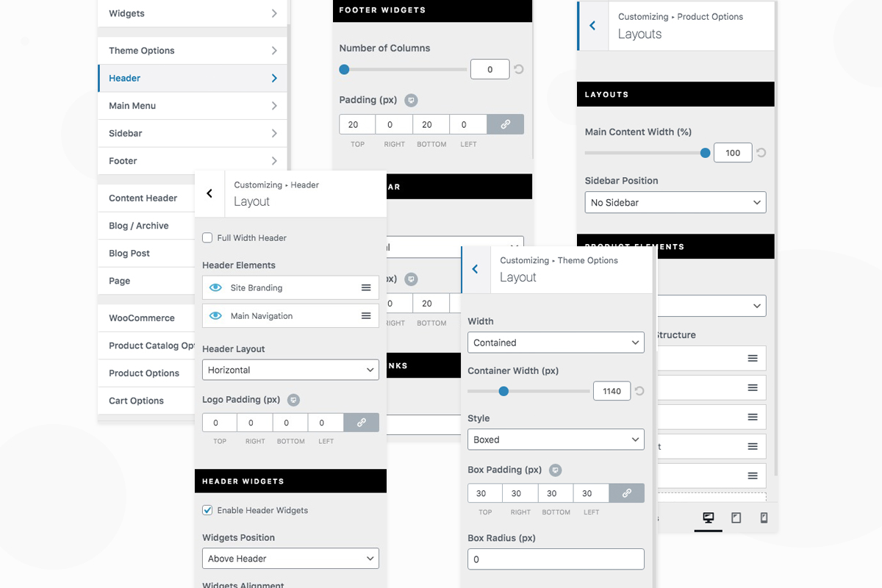The width and height of the screenshot is (882, 588).
Task: Expand the Footer section
Action: [x=193, y=161]
